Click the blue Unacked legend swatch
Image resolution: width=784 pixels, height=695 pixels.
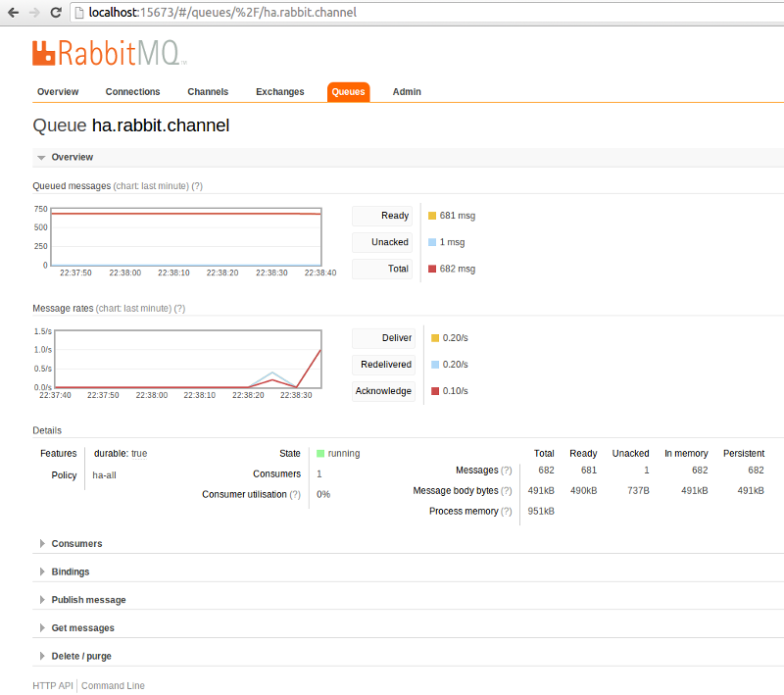point(432,242)
